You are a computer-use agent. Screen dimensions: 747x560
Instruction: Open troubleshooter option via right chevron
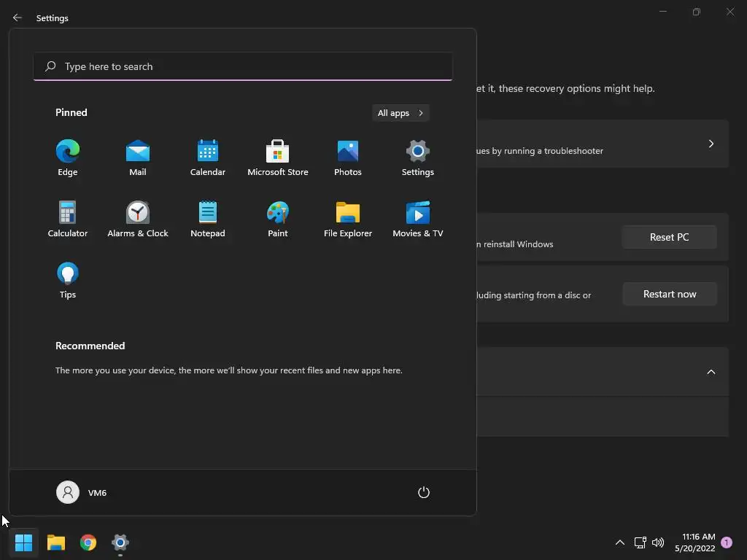click(711, 144)
